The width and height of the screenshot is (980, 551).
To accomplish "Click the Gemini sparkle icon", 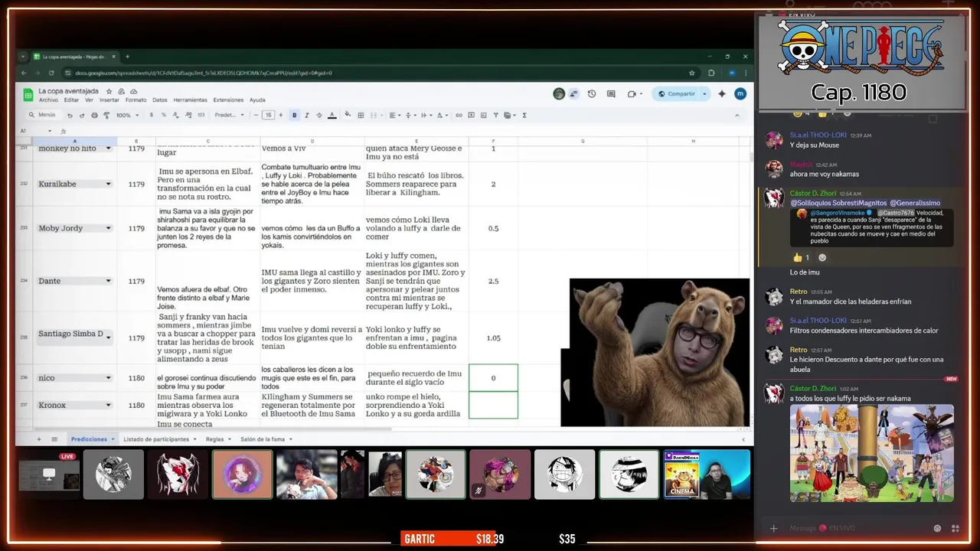I will coord(722,94).
